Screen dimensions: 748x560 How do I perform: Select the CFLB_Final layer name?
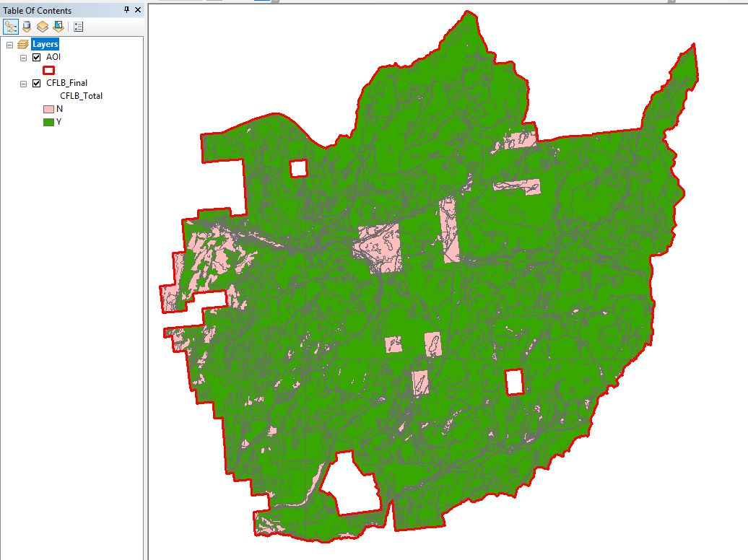pos(66,82)
